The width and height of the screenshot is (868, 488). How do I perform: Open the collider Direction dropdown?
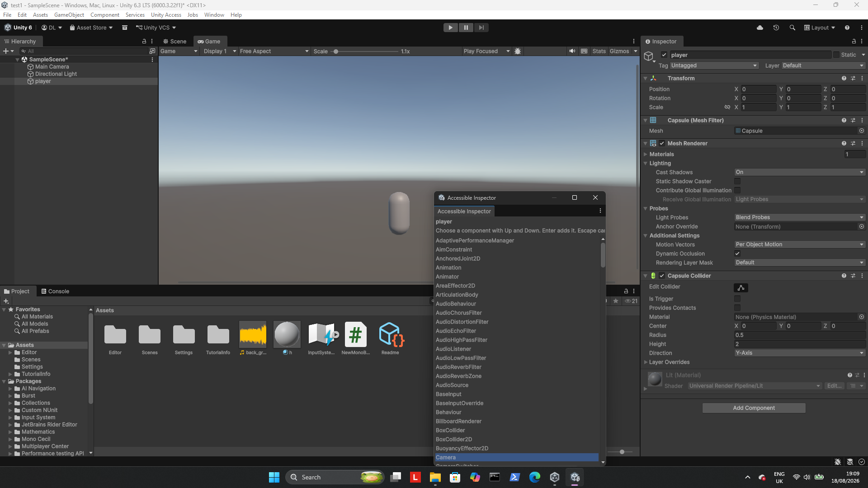click(800, 353)
